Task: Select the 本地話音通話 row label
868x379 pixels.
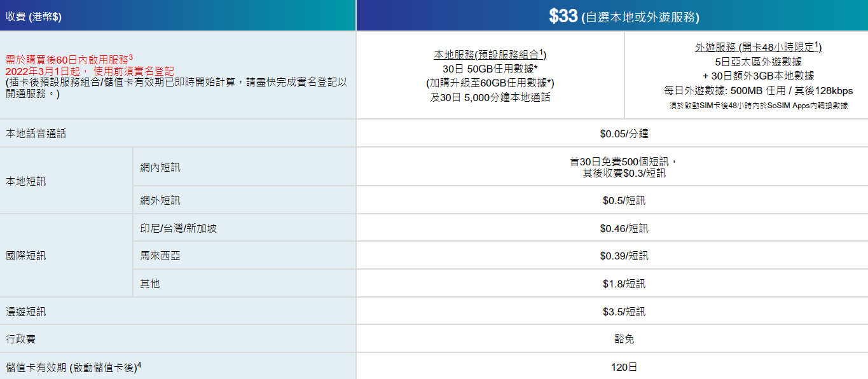Action: 36,134
